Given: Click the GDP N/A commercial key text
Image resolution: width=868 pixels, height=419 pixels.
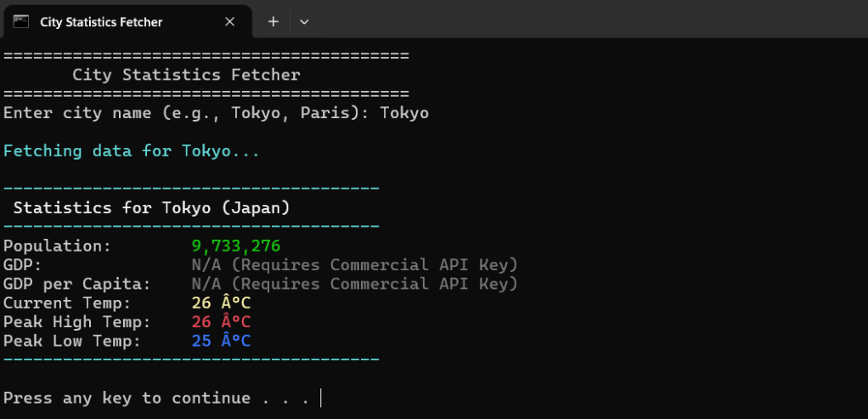Looking at the screenshot, I should pyautogui.click(x=354, y=265).
